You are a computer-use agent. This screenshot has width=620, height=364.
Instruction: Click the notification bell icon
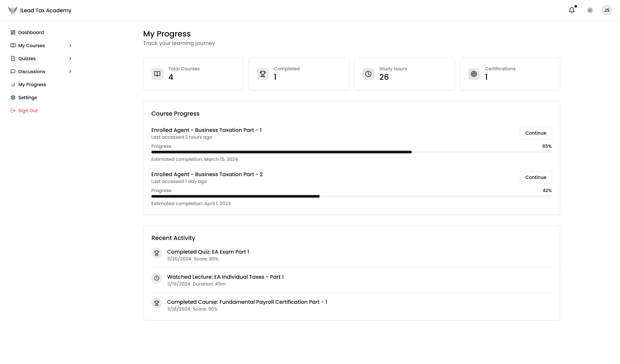coord(572,10)
